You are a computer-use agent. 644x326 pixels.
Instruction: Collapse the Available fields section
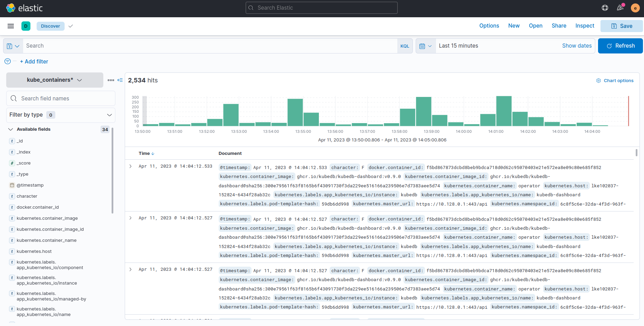pos(10,129)
